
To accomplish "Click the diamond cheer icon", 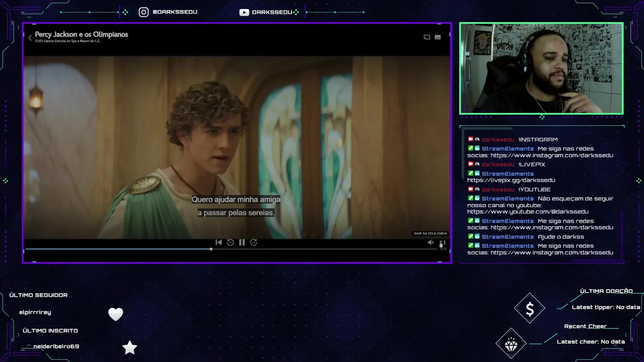I will (511, 343).
